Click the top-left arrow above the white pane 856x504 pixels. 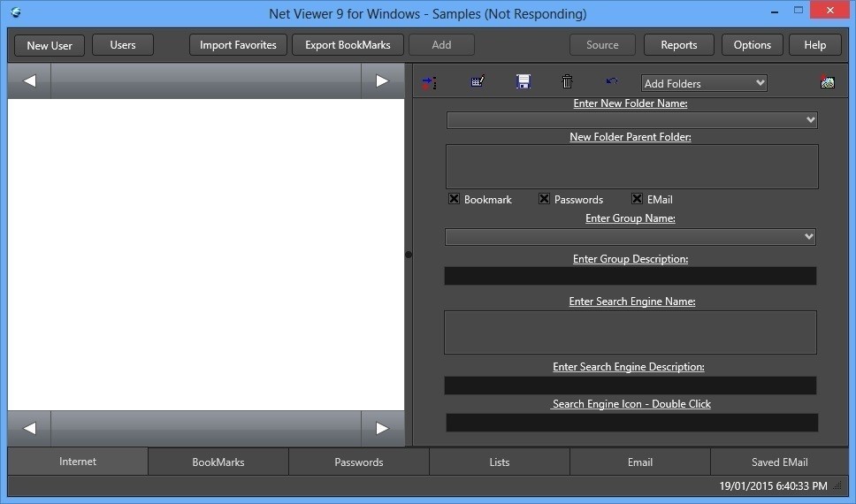[29, 81]
